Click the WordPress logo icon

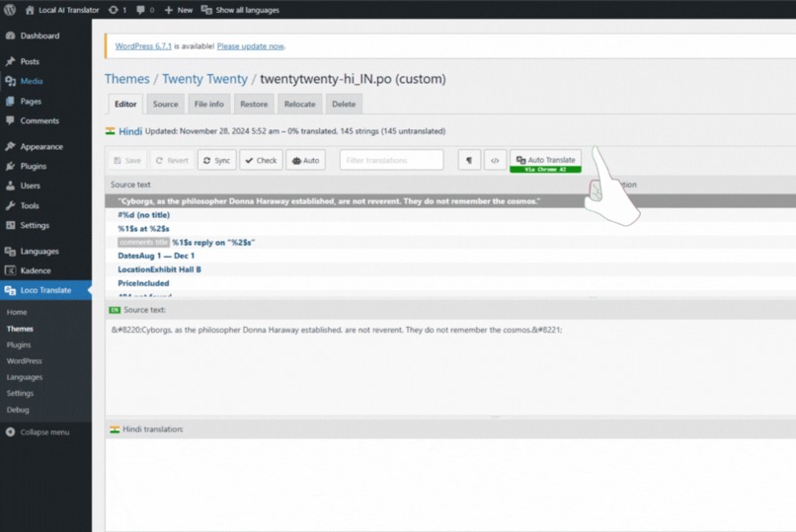[x=10, y=10]
